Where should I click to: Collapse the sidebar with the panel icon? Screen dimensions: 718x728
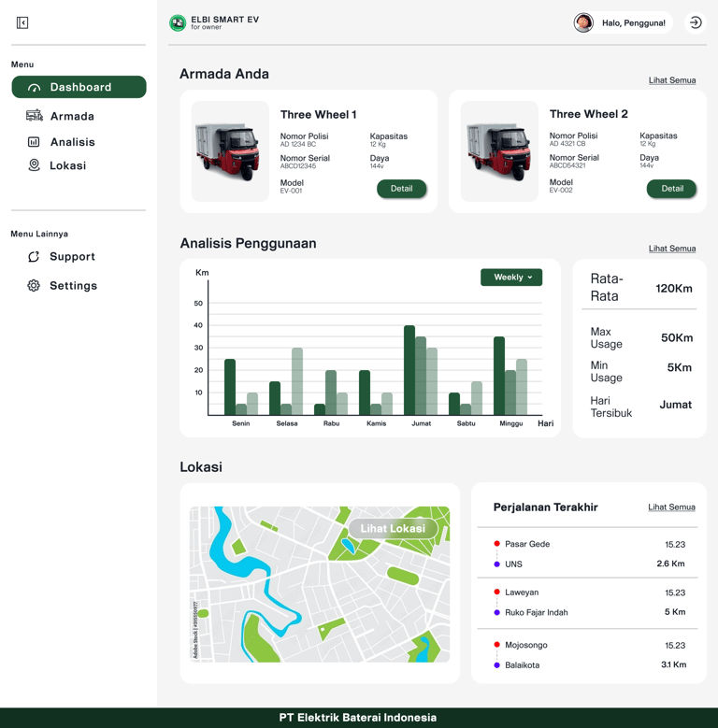coord(22,22)
